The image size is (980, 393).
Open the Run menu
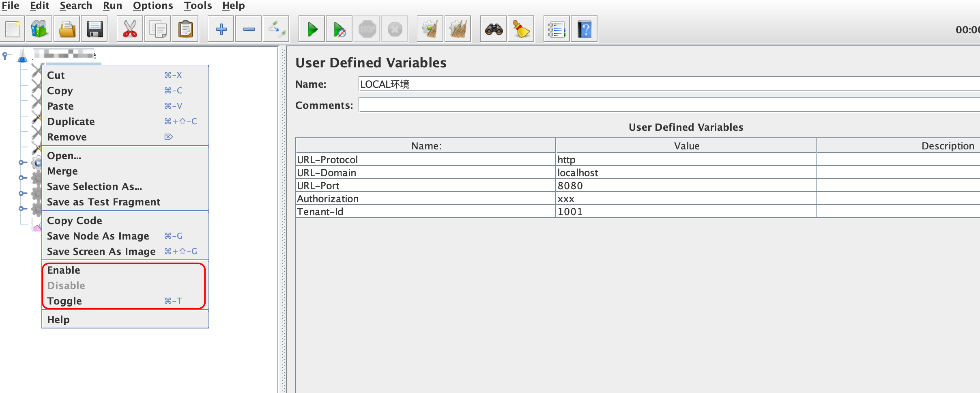click(112, 6)
